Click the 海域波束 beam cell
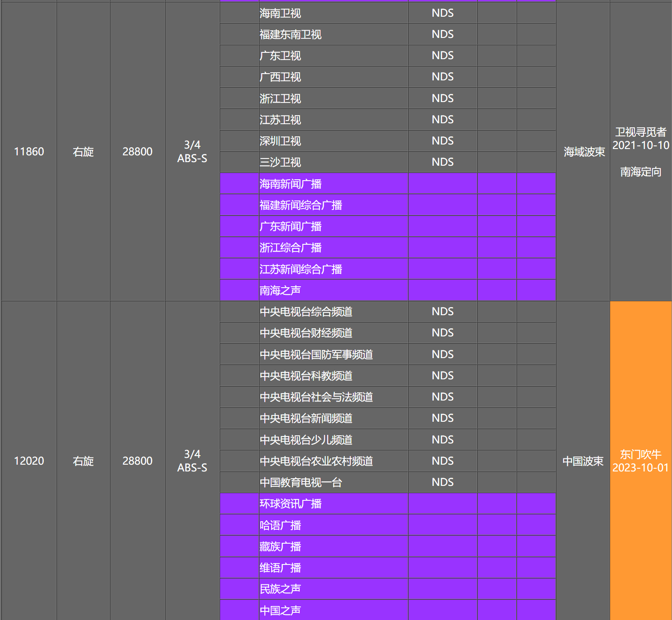The width and height of the screenshot is (672, 620). (583, 151)
